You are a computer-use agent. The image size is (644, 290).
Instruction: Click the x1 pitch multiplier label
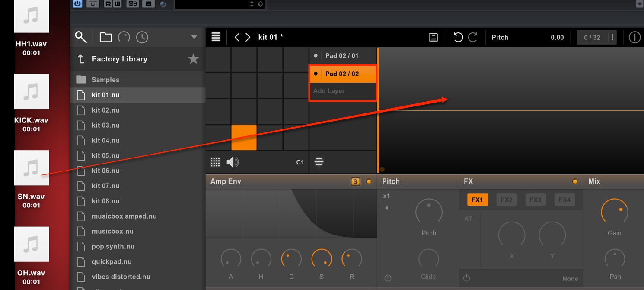tap(386, 196)
